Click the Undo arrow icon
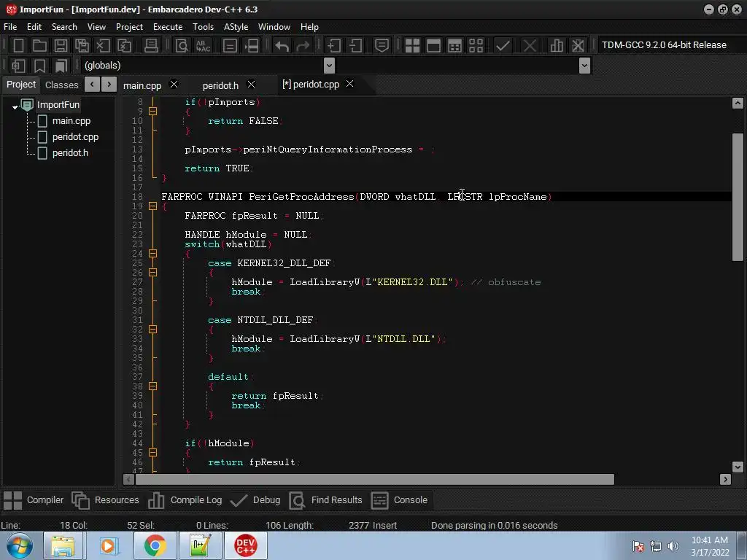The width and height of the screenshot is (747, 560). pyautogui.click(x=282, y=46)
